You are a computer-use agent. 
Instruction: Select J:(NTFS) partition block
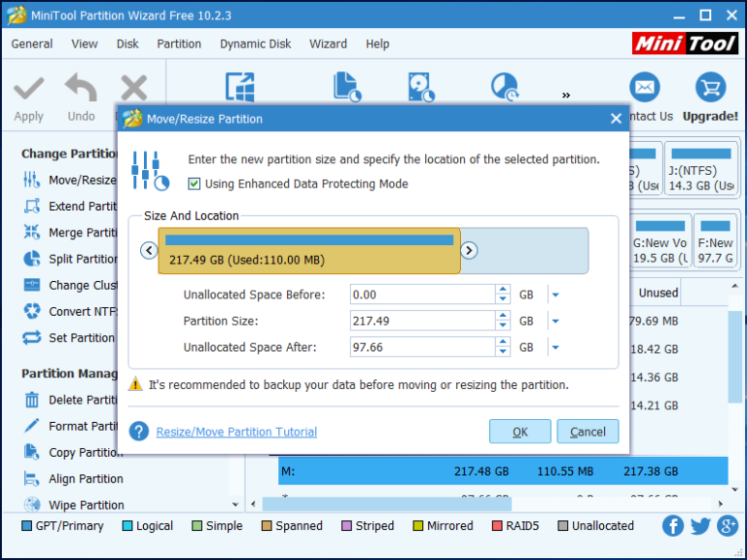pyautogui.click(x=701, y=168)
